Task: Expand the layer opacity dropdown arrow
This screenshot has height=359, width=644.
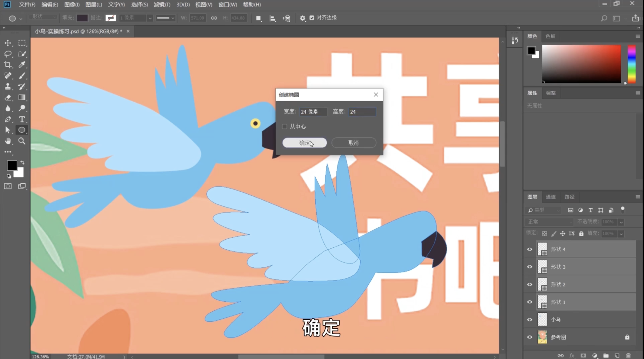Action: 621,222
